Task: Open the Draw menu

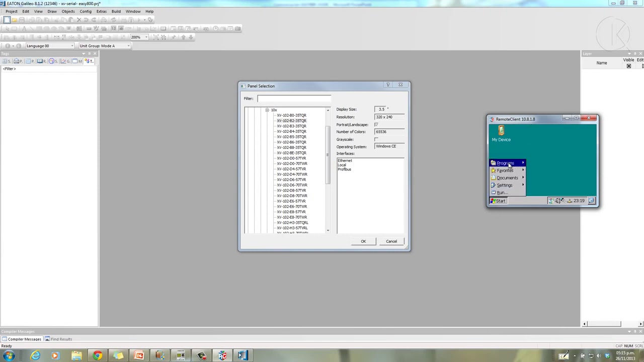Action: tap(52, 11)
